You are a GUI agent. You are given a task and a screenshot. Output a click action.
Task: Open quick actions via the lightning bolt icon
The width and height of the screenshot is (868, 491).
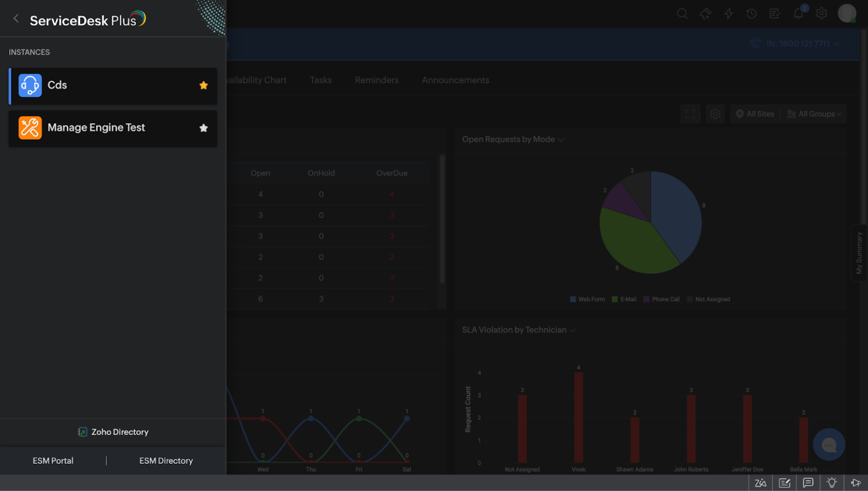click(x=728, y=13)
